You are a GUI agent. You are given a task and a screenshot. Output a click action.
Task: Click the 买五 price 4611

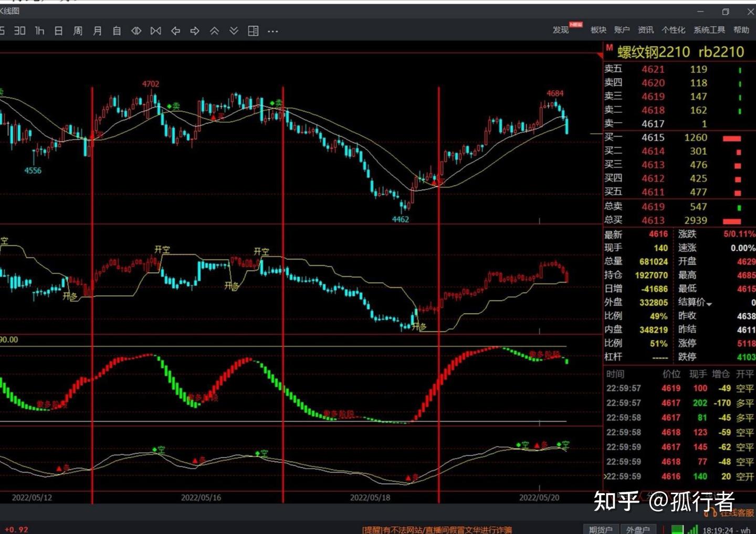(x=653, y=192)
